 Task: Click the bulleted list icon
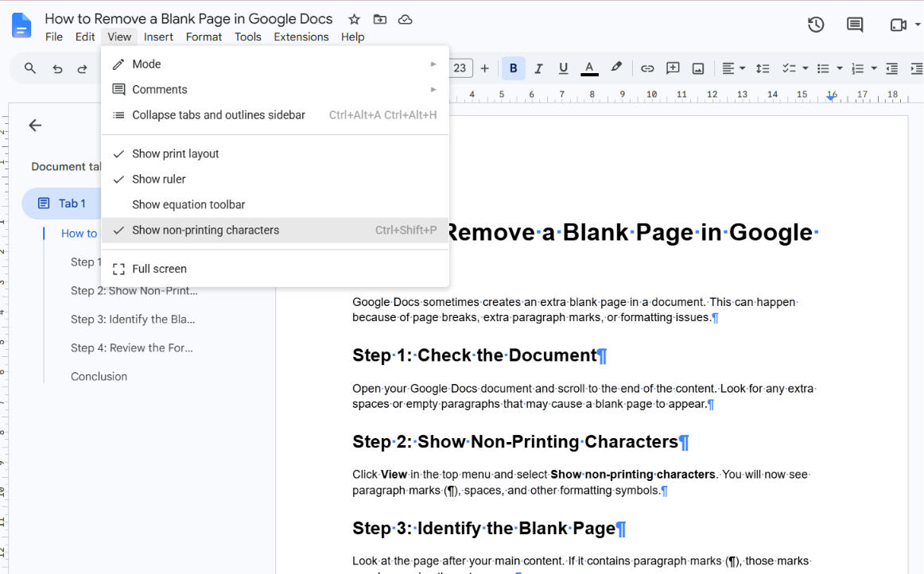click(823, 68)
